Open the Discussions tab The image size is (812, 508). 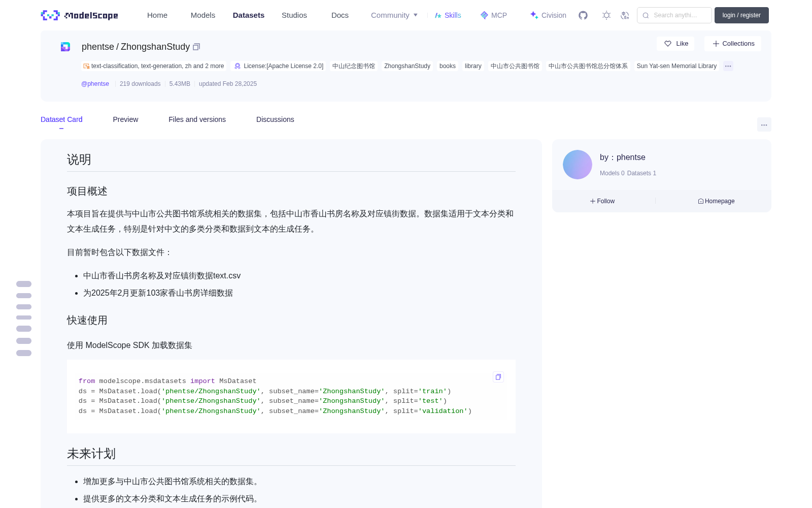click(275, 119)
